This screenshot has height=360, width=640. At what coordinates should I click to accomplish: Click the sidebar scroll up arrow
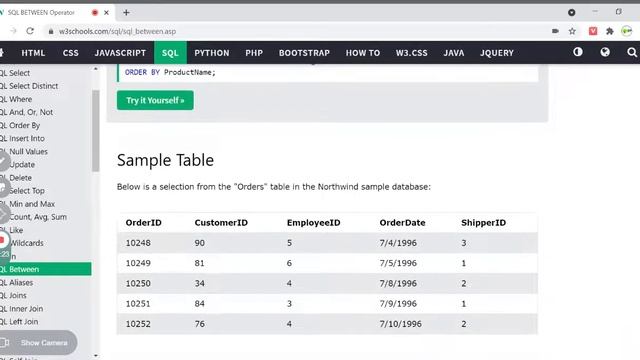pyautogui.click(x=96, y=69)
